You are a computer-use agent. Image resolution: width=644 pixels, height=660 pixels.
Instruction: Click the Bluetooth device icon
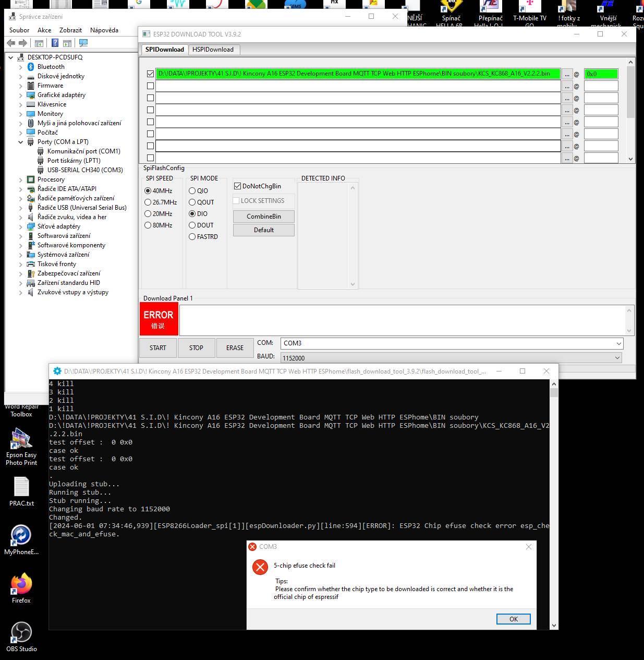(31, 67)
